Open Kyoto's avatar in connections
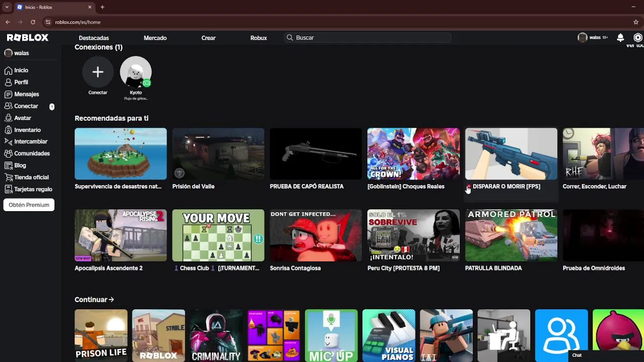Viewport: 644px width, 362px height. coord(136,72)
